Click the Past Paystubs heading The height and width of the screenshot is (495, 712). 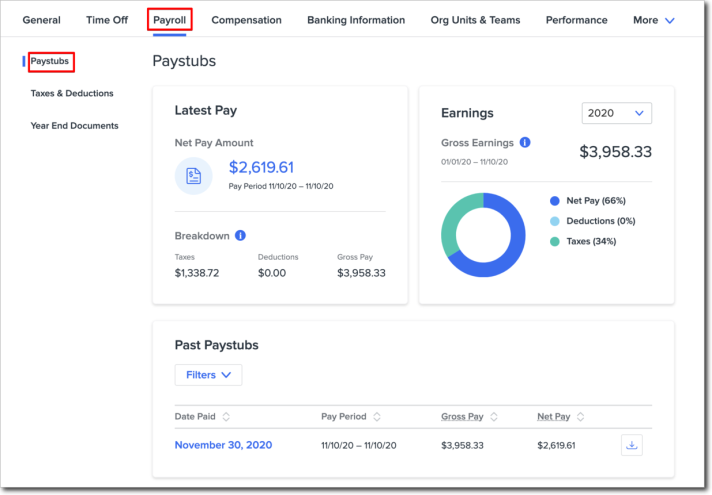coord(217,345)
